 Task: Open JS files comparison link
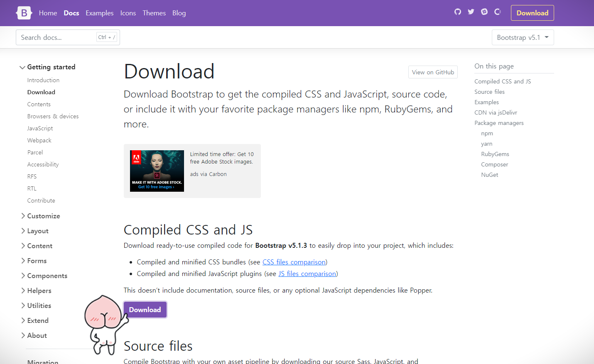307,274
